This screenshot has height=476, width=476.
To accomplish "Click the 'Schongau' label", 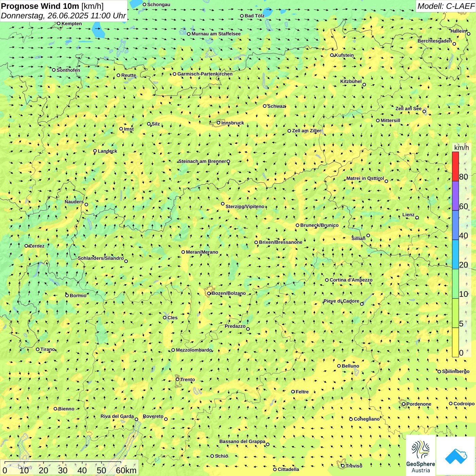I will pos(158,4).
